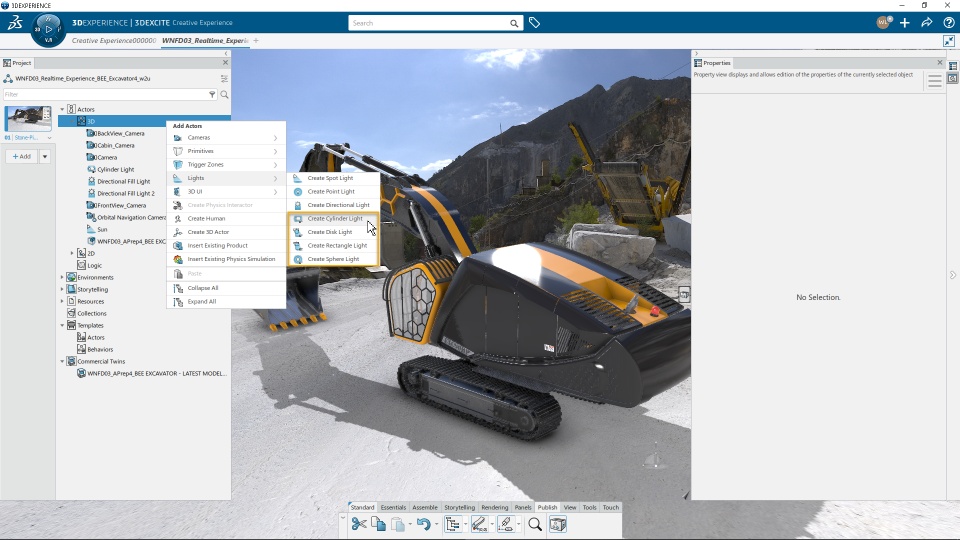Select Create Rectangle Light
Viewport: 960px width, 540px height.
[334, 246]
